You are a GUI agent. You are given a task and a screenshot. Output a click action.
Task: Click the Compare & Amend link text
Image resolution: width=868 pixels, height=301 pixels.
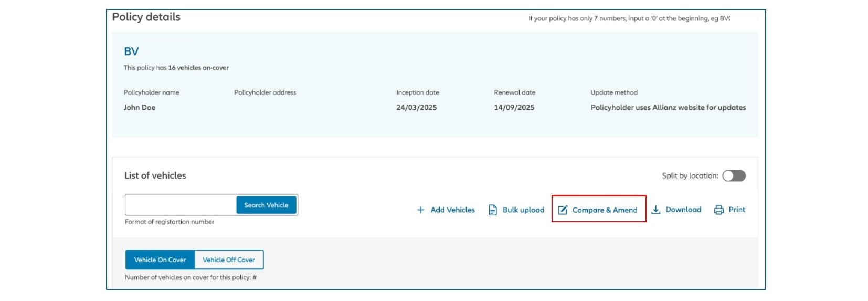click(605, 210)
